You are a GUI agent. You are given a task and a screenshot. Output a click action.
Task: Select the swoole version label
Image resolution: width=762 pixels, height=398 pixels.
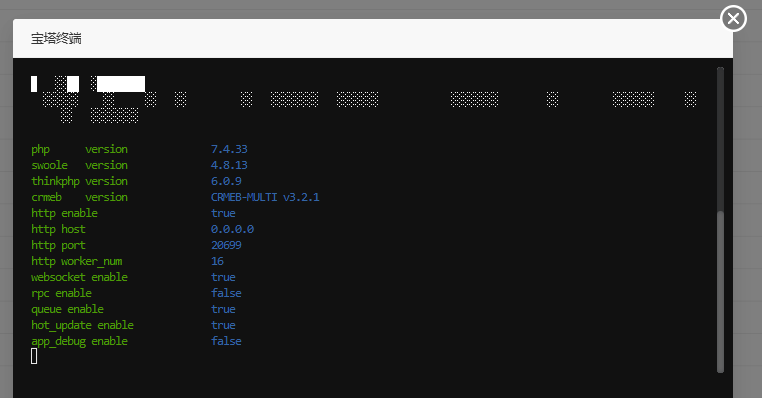click(79, 165)
